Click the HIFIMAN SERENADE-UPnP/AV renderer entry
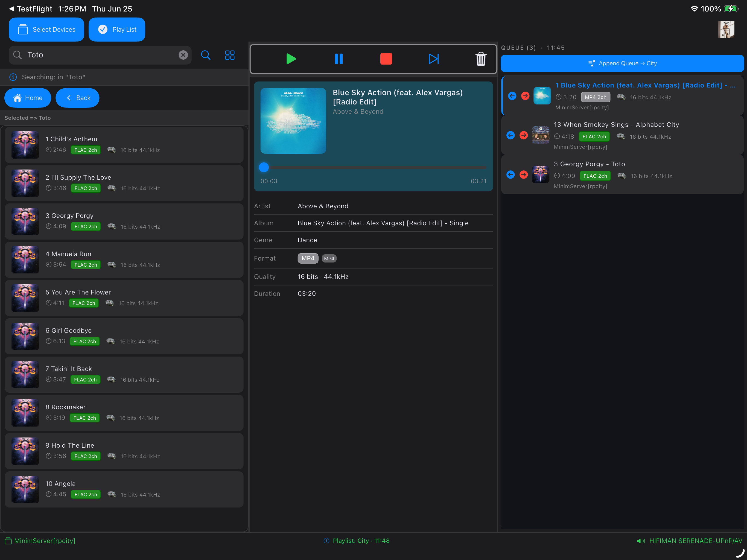 click(x=690, y=541)
